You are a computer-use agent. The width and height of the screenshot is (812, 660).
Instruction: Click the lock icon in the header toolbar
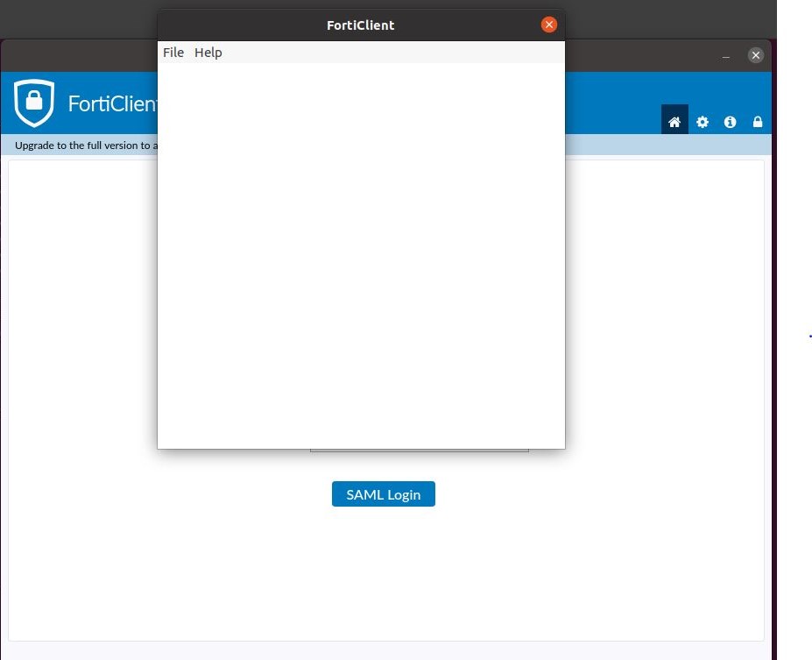pos(757,122)
